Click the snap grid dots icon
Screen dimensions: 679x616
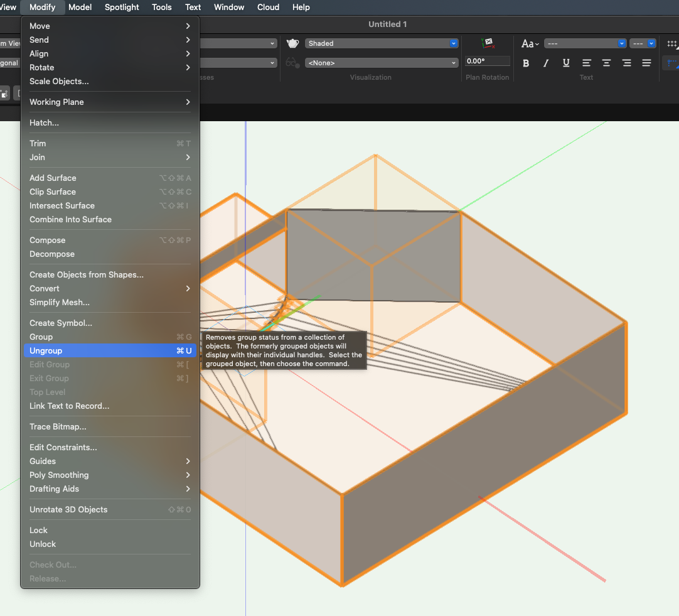click(672, 43)
